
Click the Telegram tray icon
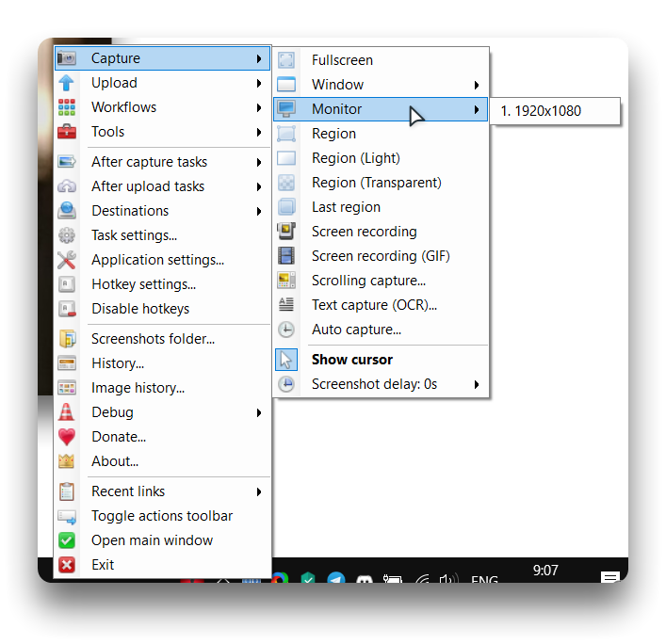click(336, 577)
